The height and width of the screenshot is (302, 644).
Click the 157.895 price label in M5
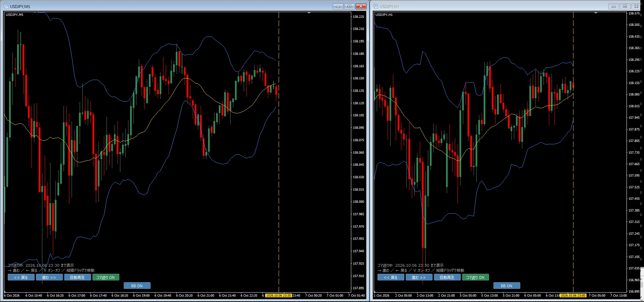point(358,288)
